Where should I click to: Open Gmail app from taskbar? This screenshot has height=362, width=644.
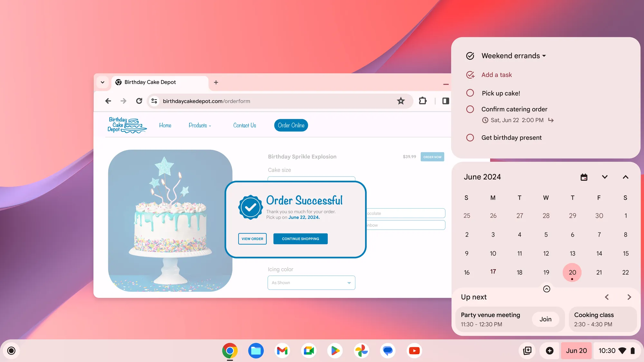point(283,350)
